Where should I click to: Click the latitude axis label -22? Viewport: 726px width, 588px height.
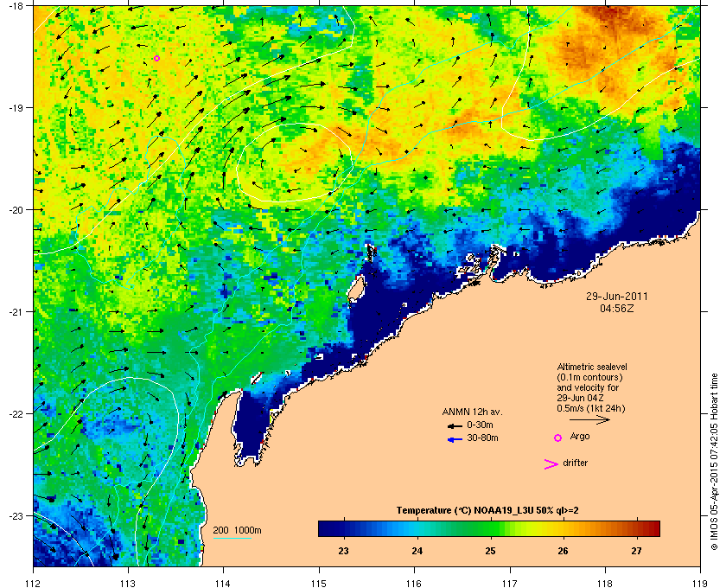pos(16,414)
